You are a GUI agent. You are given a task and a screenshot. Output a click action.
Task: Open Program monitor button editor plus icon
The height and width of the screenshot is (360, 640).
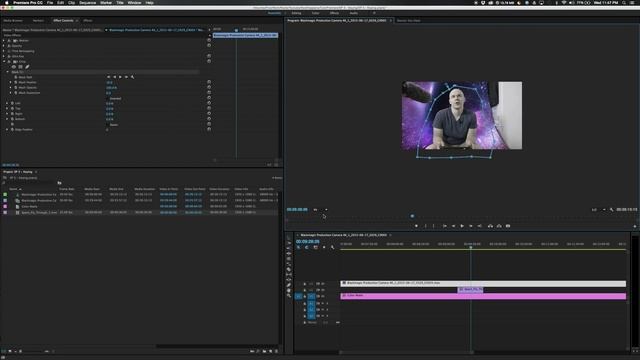pyautogui.click(x=635, y=226)
